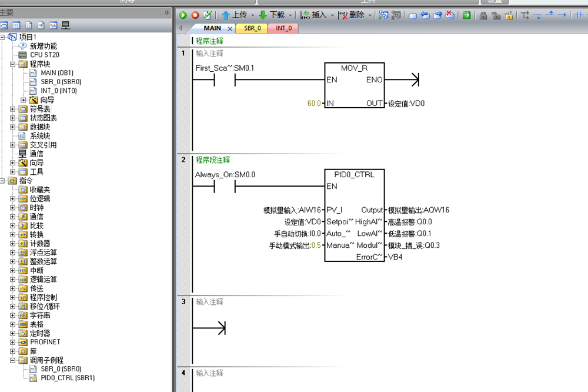Switch to the SBR_0 tab
The height and width of the screenshot is (392, 588).
pyautogui.click(x=252, y=28)
